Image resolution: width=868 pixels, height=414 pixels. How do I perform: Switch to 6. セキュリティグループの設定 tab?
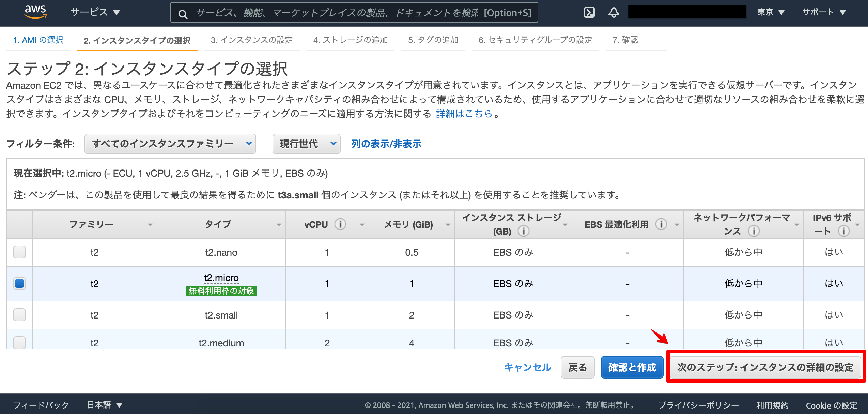point(535,40)
